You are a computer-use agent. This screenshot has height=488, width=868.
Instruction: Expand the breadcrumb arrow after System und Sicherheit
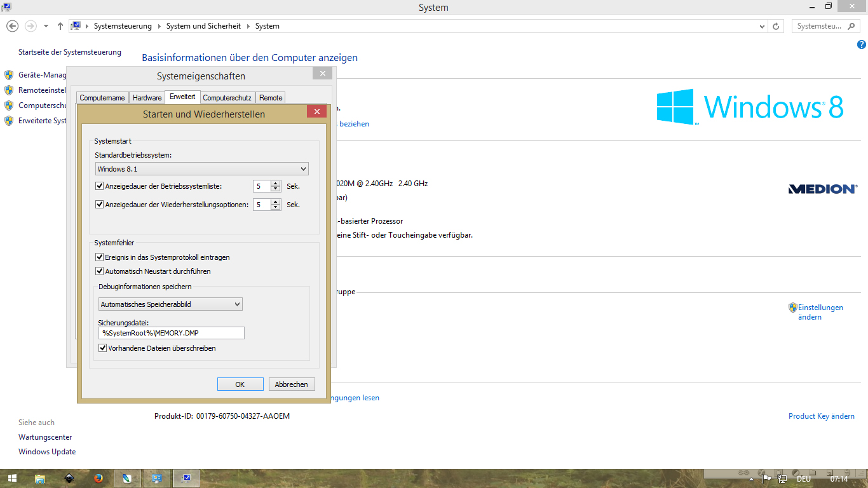coord(248,26)
